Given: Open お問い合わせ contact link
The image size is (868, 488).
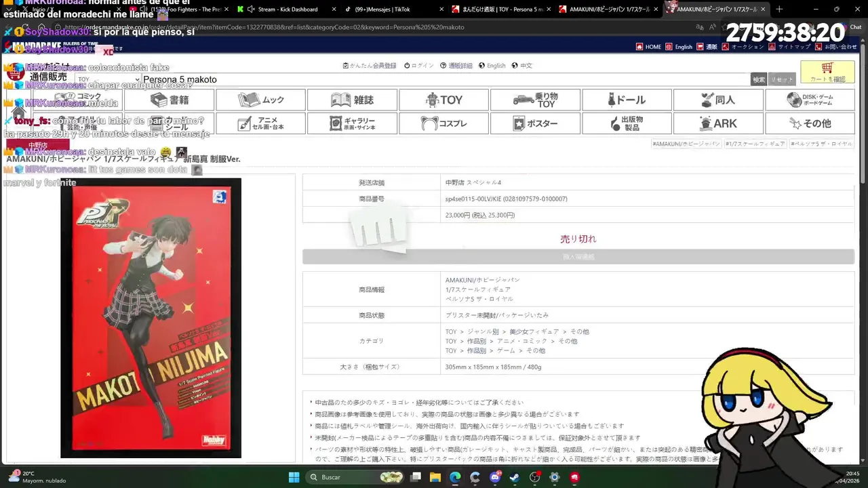Looking at the screenshot, I should click(x=835, y=47).
